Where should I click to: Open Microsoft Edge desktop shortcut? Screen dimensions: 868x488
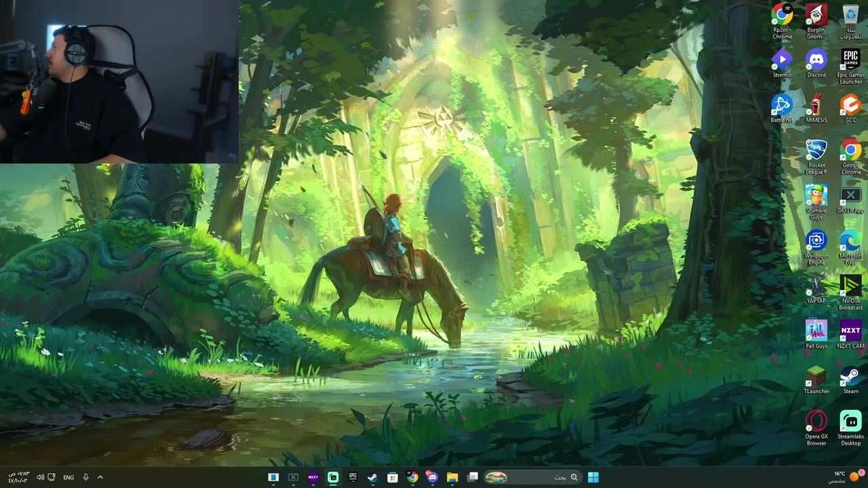click(x=850, y=247)
